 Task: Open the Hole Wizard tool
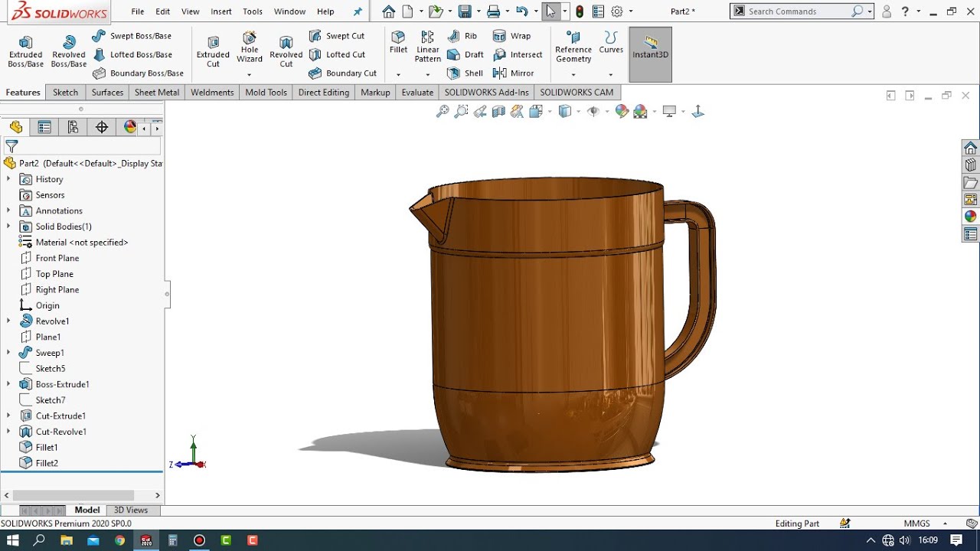(250, 47)
